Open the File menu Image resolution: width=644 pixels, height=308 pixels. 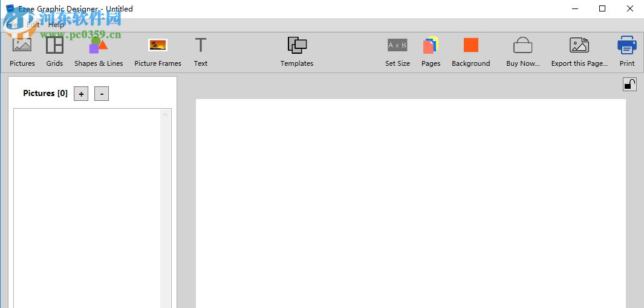click(12, 25)
